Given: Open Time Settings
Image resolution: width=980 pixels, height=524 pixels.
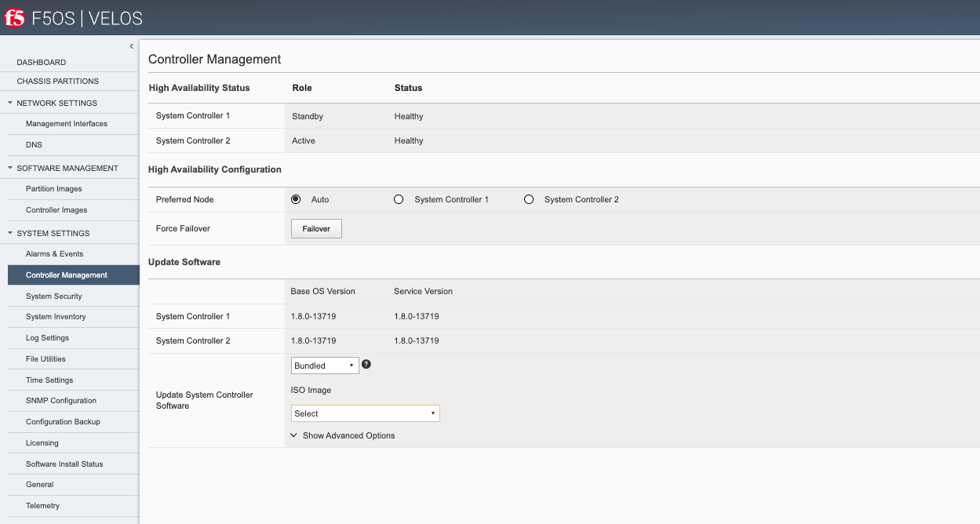Looking at the screenshot, I should [x=49, y=380].
